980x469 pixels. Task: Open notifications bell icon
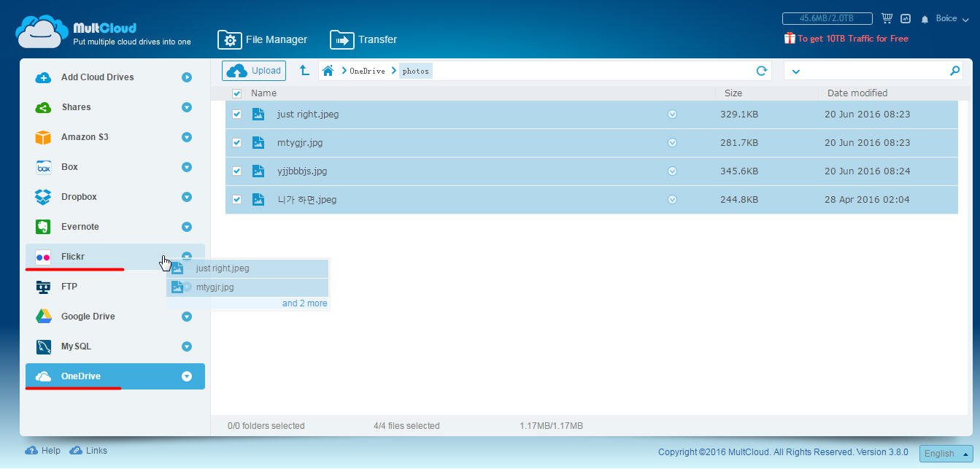925,19
